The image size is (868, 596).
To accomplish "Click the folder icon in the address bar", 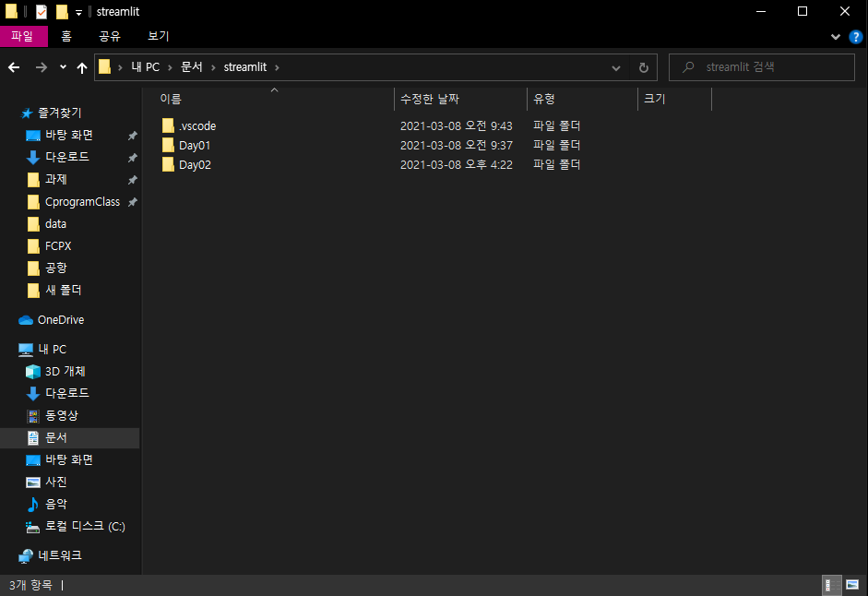I will pos(104,67).
